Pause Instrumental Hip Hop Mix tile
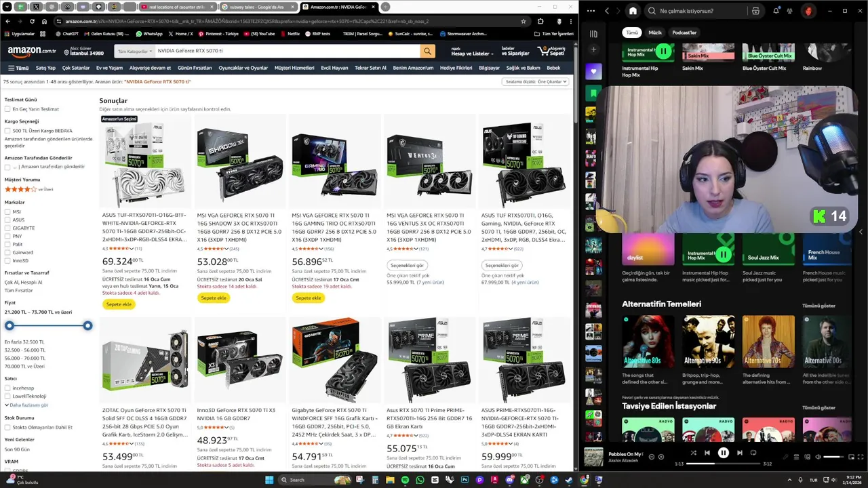This screenshot has height=488, width=868. 663,52
